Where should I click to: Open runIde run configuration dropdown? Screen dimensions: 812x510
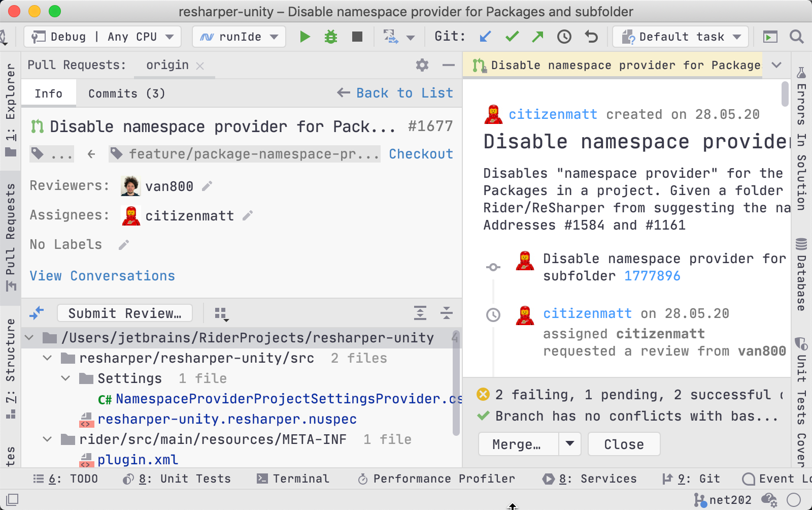click(x=239, y=37)
